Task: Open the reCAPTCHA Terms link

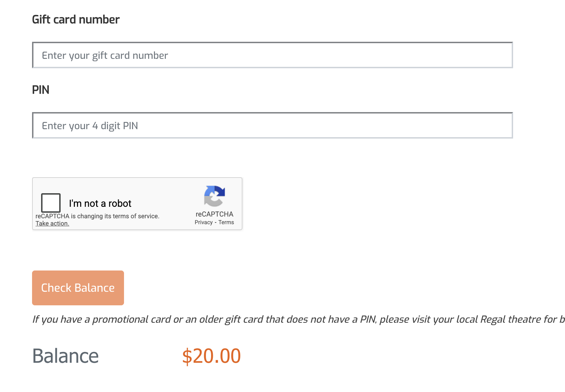Action: (226, 222)
